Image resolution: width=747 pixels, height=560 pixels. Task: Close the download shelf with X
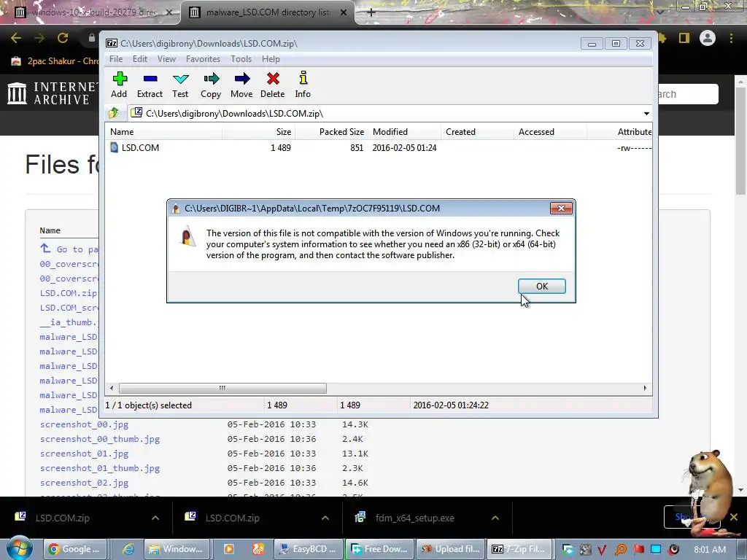[x=734, y=517]
